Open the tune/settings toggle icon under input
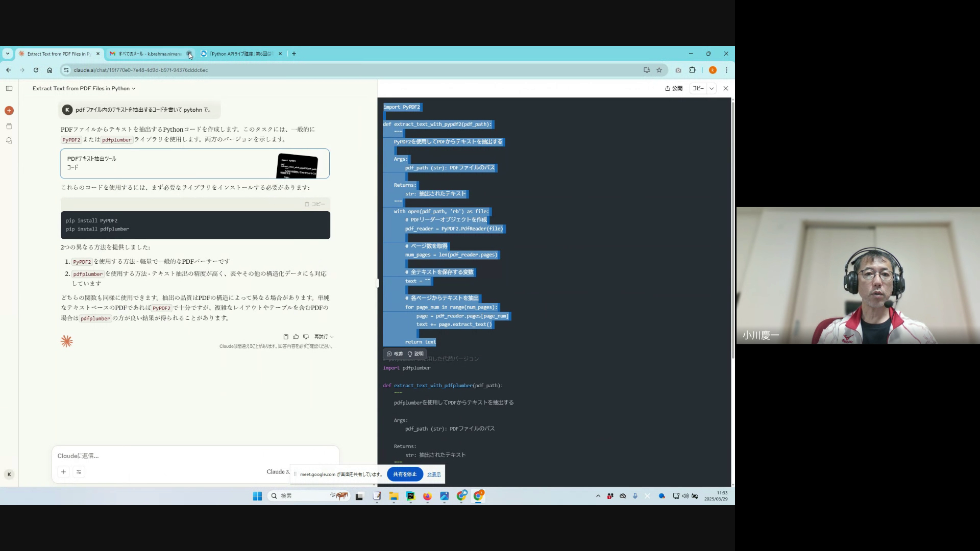This screenshot has height=551, width=980. [79, 472]
